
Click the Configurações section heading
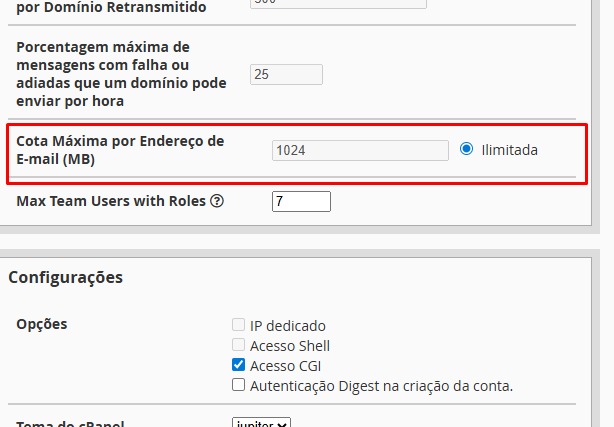(x=66, y=277)
